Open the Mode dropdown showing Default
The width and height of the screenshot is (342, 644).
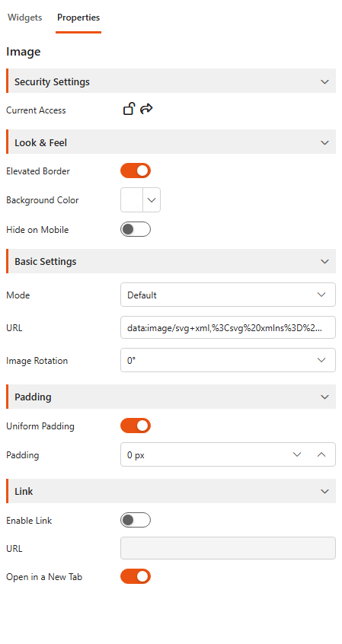click(229, 295)
